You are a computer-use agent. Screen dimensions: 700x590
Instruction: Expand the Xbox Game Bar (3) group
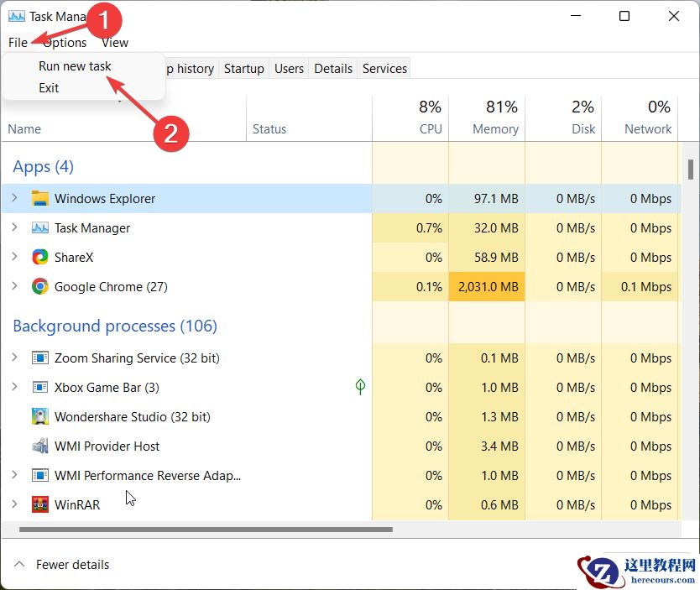pyautogui.click(x=14, y=387)
